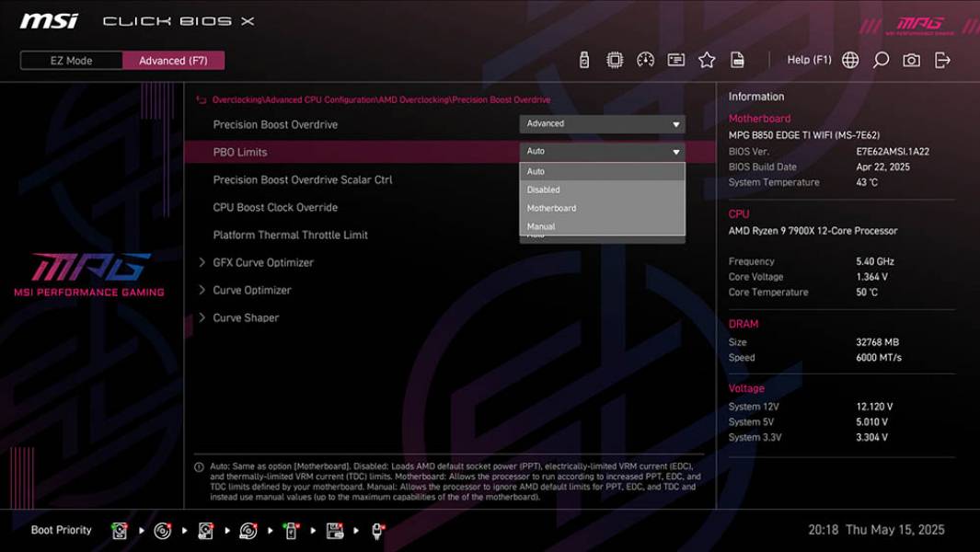This screenshot has height=552, width=980.
Task: Take screenshot with camera icon
Action: click(911, 60)
